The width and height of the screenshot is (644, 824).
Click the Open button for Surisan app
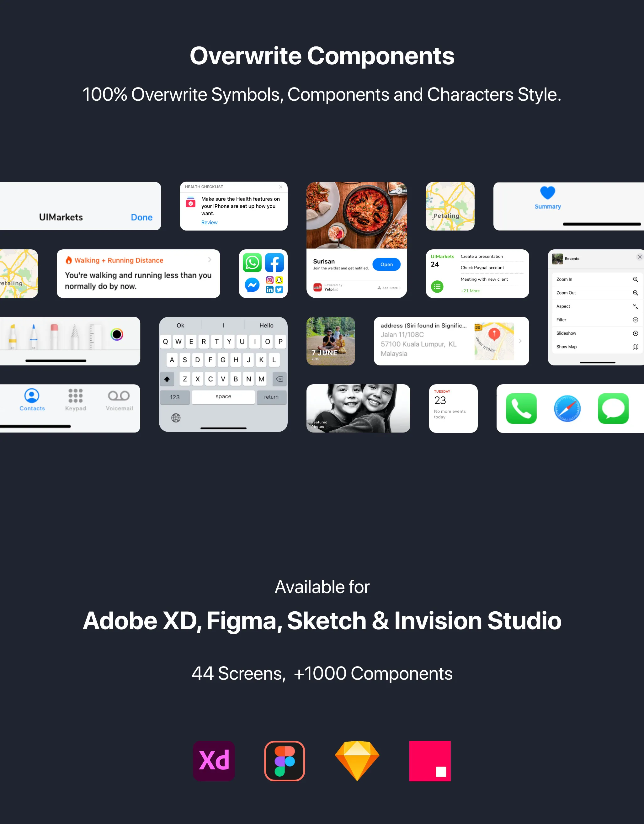coord(386,264)
